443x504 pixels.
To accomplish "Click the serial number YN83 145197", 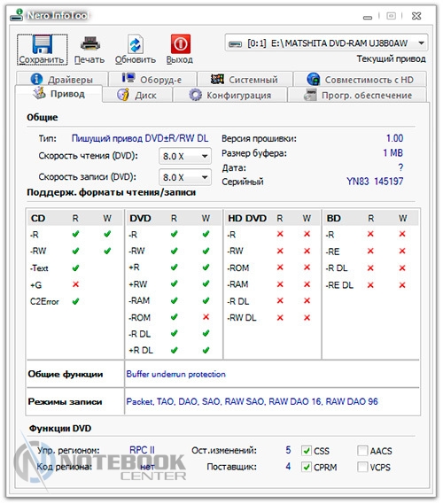I will [375, 182].
